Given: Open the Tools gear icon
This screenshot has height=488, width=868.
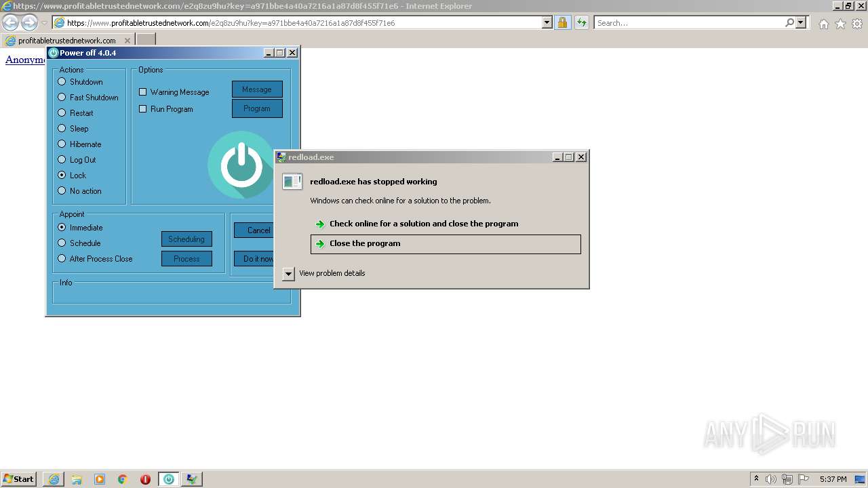Looking at the screenshot, I should 857,24.
